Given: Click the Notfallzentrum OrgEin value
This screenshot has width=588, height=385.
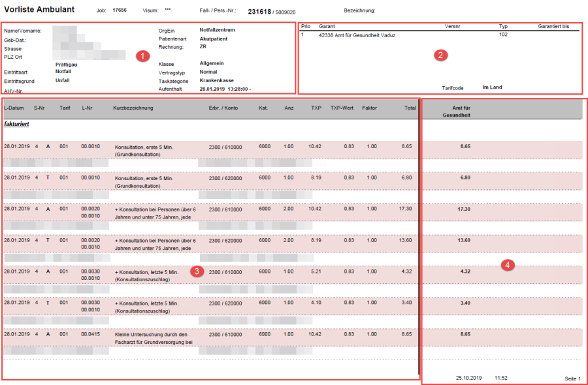Looking at the screenshot, I should coord(217,30).
